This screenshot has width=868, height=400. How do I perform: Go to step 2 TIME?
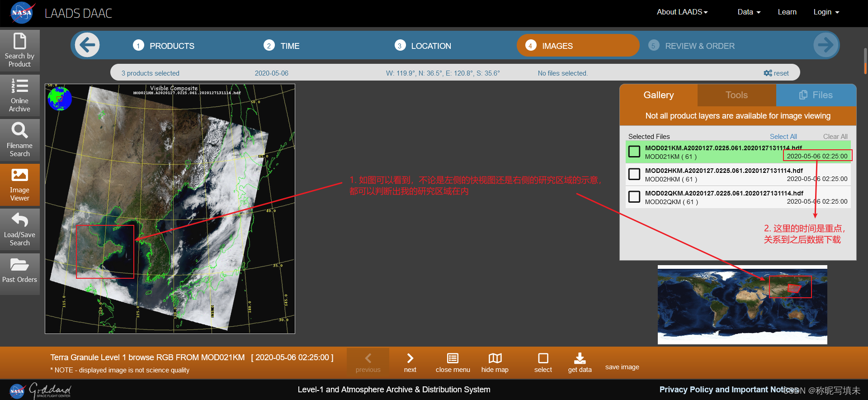[x=282, y=46]
